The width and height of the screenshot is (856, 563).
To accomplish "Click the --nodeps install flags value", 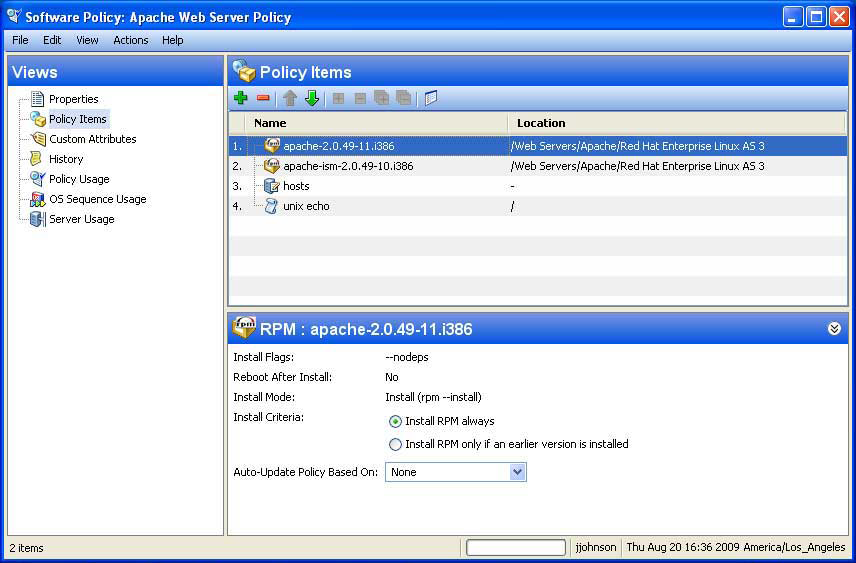I will [x=407, y=357].
